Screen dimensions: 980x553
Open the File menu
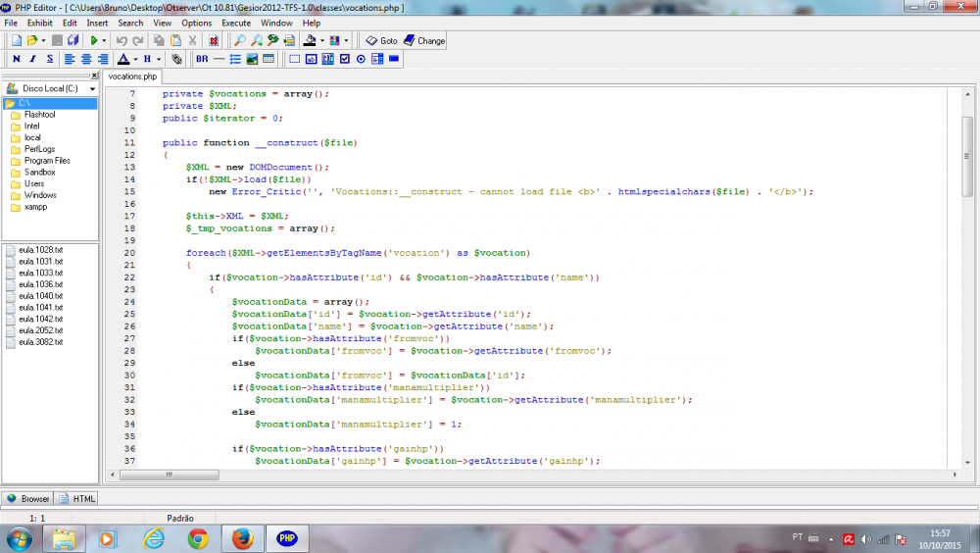tap(11, 23)
